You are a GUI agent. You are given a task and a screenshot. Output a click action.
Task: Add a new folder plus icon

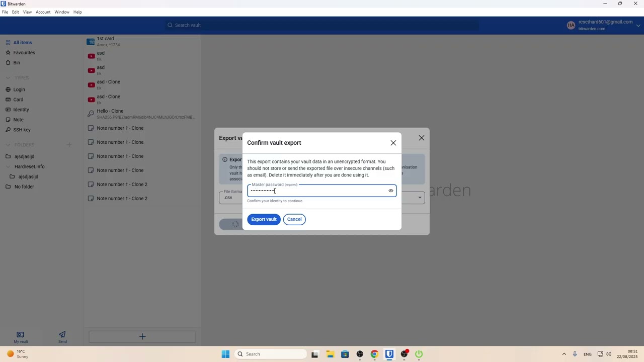(x=69, y=145)
